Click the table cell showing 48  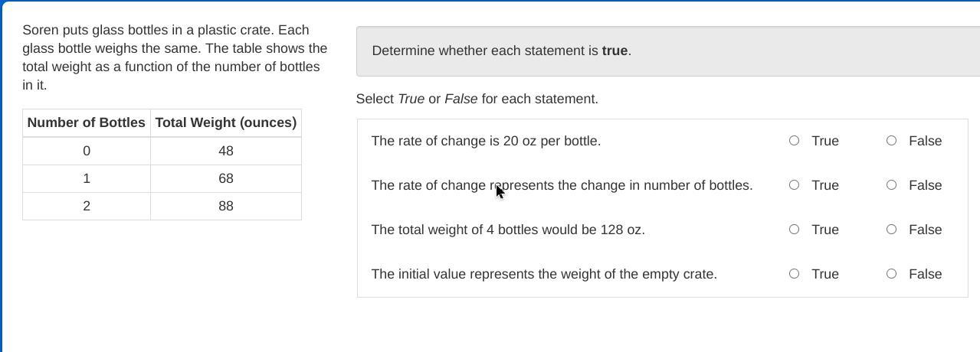point(225,151)
